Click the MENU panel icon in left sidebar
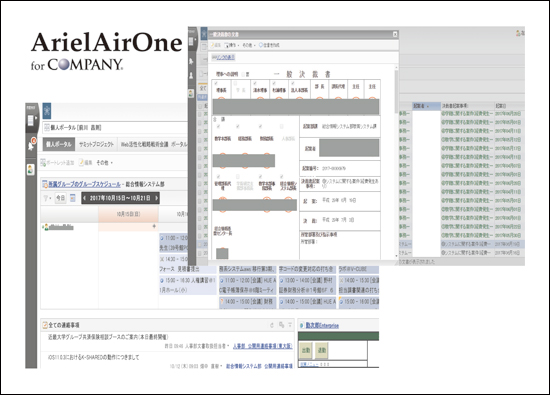 (31, 121)
